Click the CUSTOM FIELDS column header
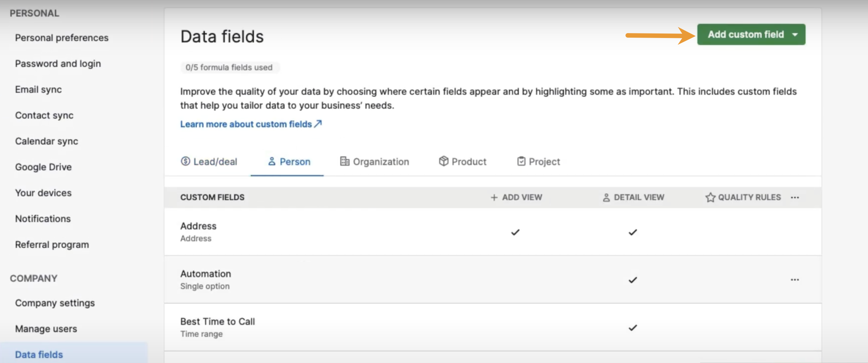868x363 pixels. tap(212, 197)
